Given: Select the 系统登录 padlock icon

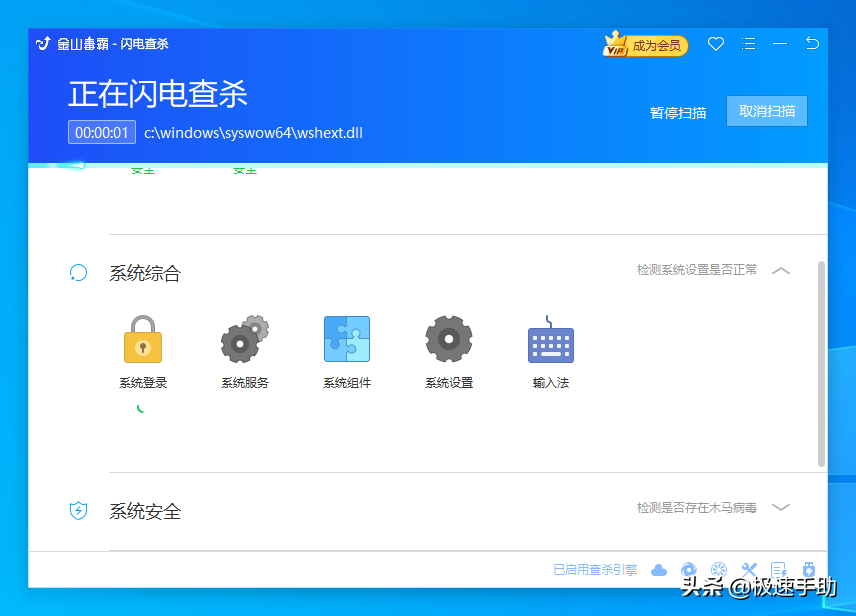Looking at the screenshot, I should 142,339.
